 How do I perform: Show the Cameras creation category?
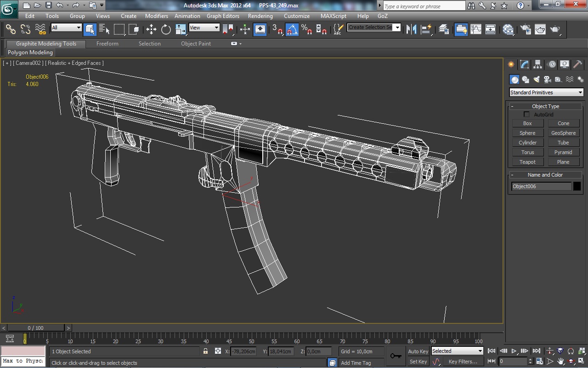[x=548, y=80]
